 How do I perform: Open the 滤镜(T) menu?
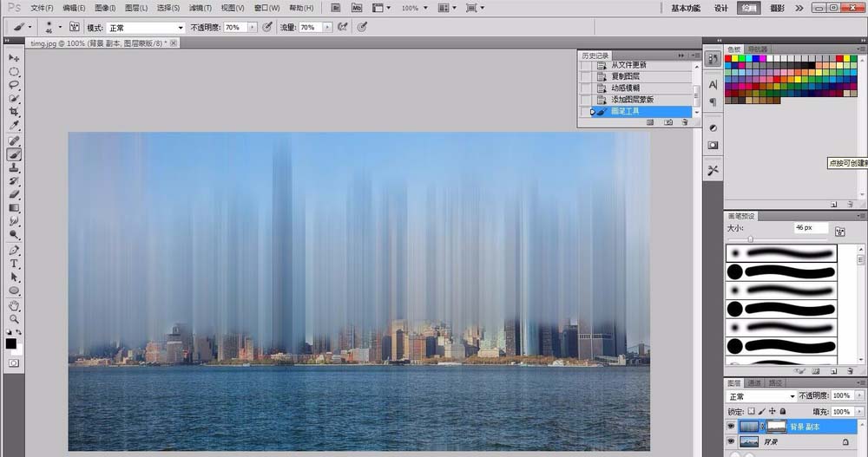201,8
